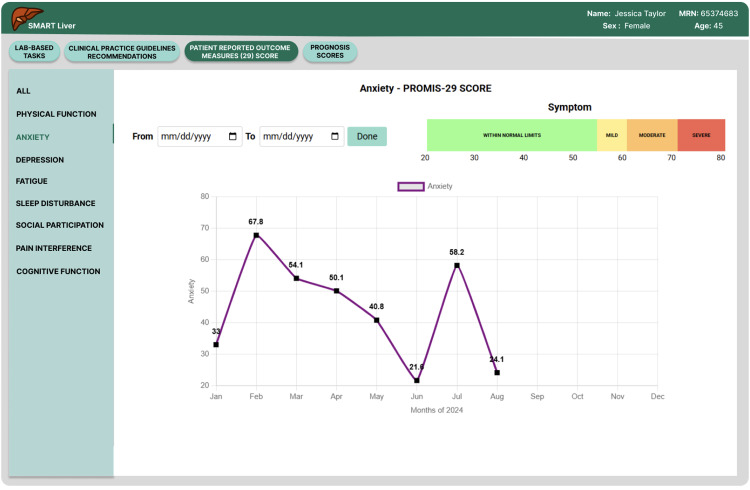Click the Done button
The image size is (750, 490).
[367, 136]
